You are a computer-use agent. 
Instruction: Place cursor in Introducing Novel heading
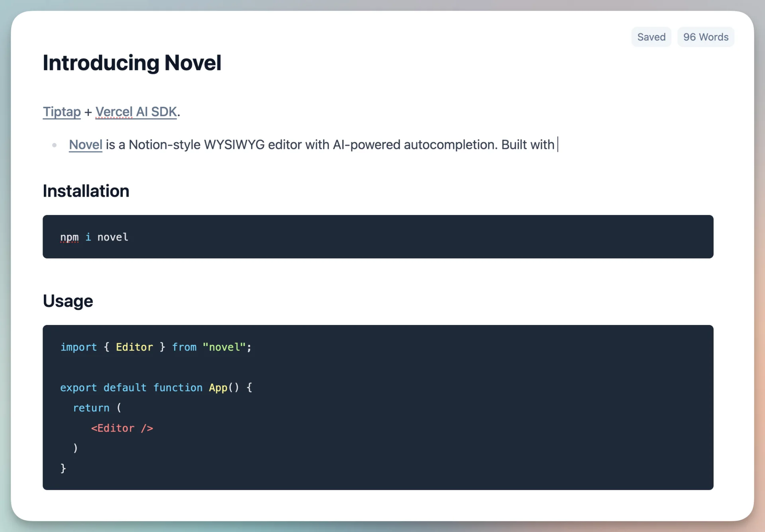coord(132,63)
